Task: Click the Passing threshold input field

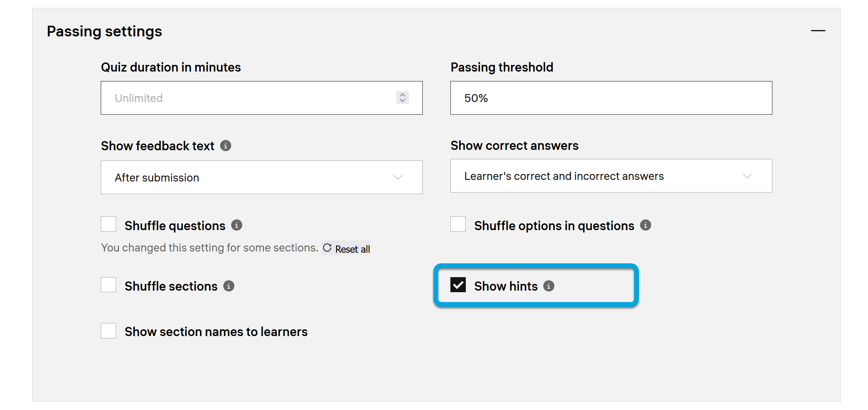Action: tap(611, 98)
